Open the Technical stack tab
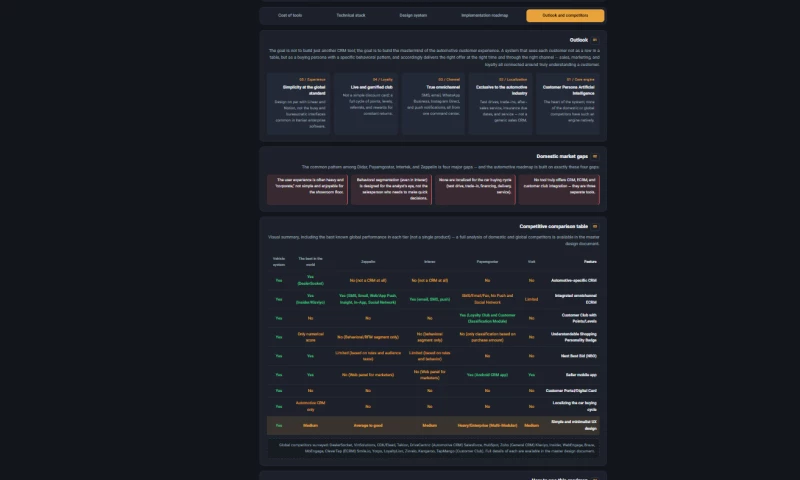Viewport: 800px width, 480px height. (351, 15)
